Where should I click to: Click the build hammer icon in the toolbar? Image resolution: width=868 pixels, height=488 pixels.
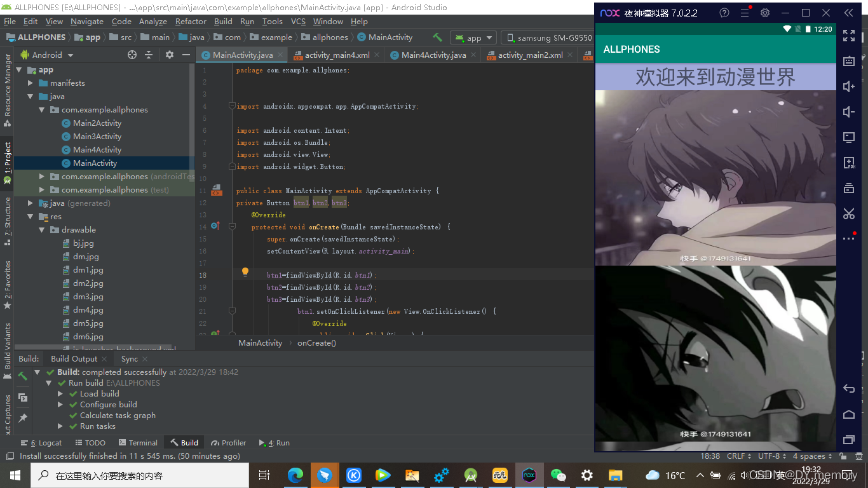tap(437, 37)
